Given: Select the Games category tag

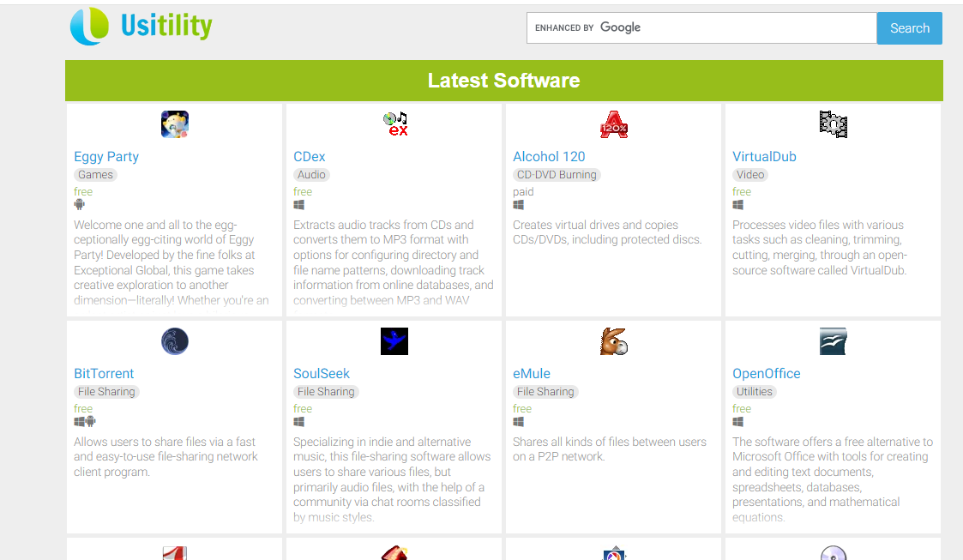Looking at the screenshot, I should 95,175.
